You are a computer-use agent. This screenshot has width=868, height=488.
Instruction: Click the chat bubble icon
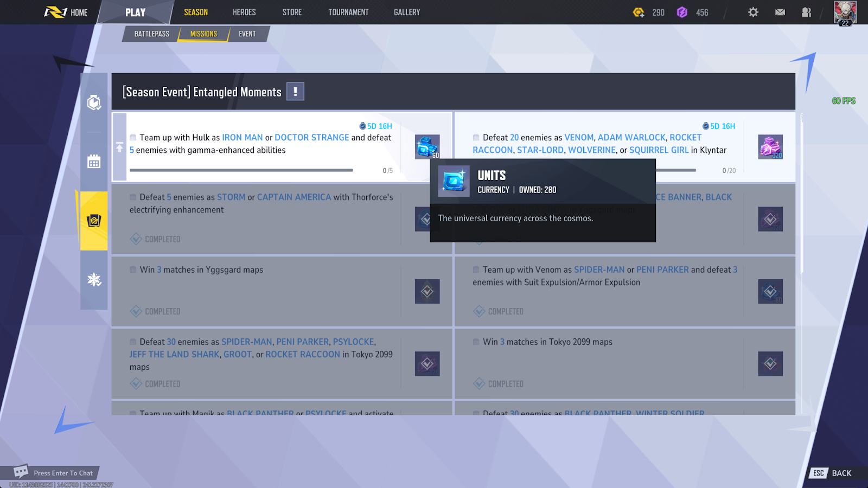21,471
